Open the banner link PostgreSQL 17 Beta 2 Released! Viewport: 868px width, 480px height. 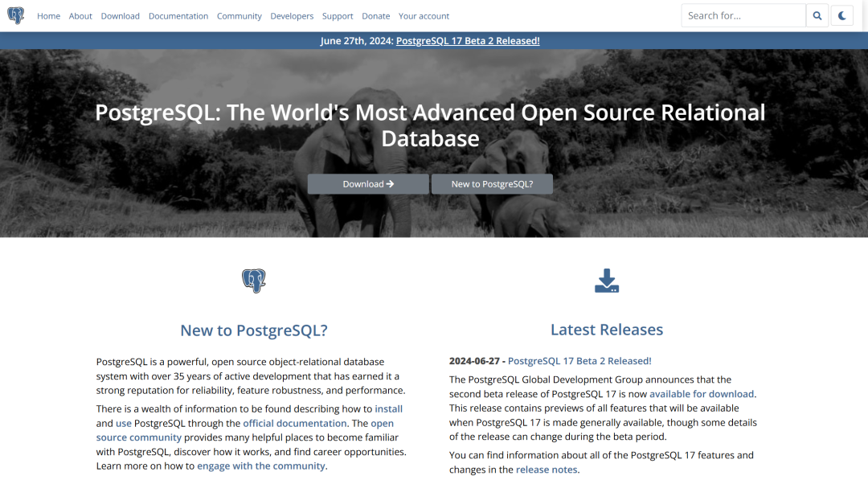click(x=468, y=40)
